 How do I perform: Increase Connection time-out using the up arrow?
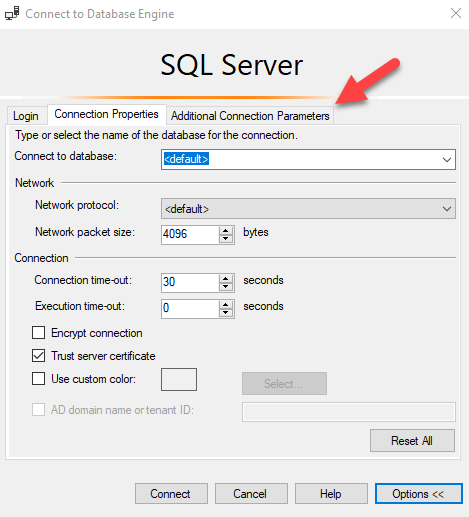tap(226, 279)
